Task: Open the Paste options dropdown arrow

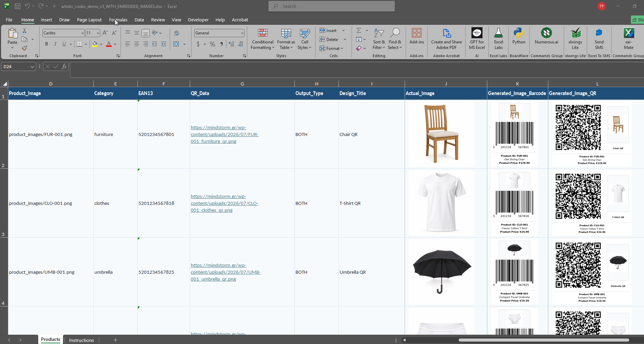Action: pos(12,48)
